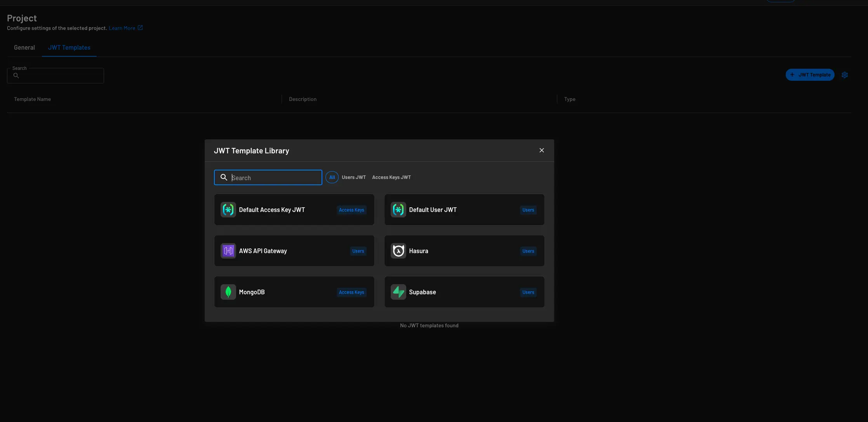The height and width of the screenshot is (422, 868).
Task: Click the external link icon after Learn More
Action: (140, 28)
